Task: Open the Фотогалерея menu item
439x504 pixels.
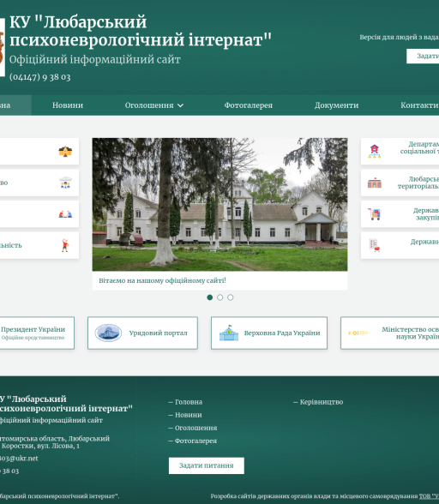Action: click(249, 105)
